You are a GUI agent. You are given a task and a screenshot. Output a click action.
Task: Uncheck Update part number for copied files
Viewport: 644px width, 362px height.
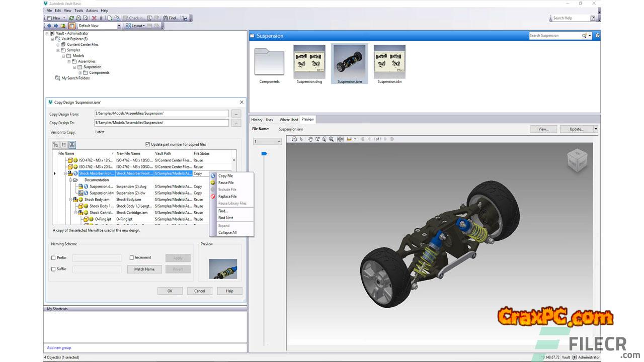pos(147,144)
